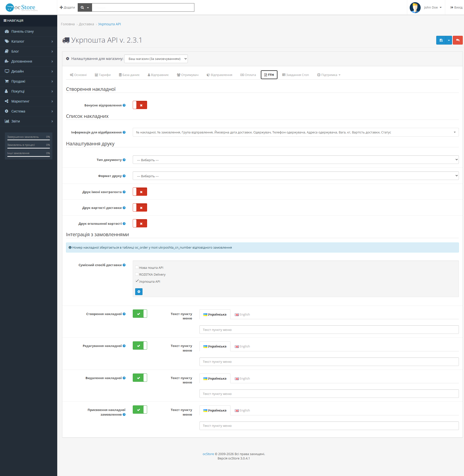Screen dimensions: 464x476
Task: Click the Додати add button
Action: coord(67,7)
